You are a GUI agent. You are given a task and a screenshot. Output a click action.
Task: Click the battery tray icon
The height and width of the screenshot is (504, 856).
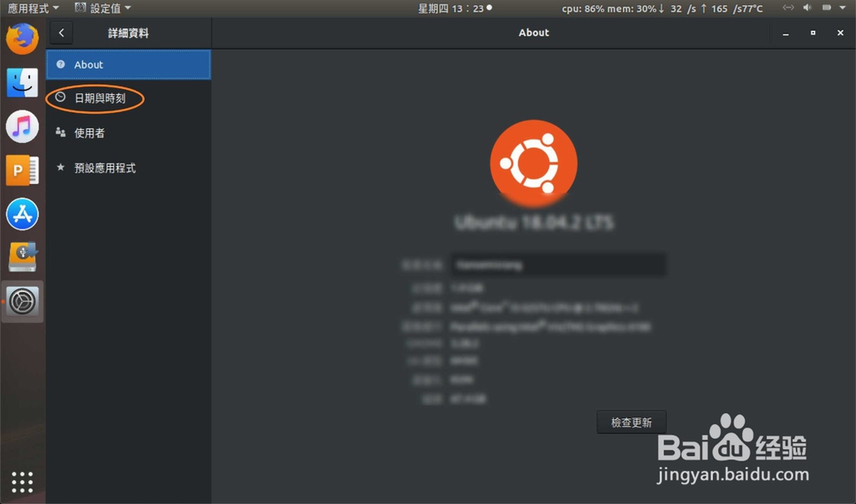[x=827, y=8]
